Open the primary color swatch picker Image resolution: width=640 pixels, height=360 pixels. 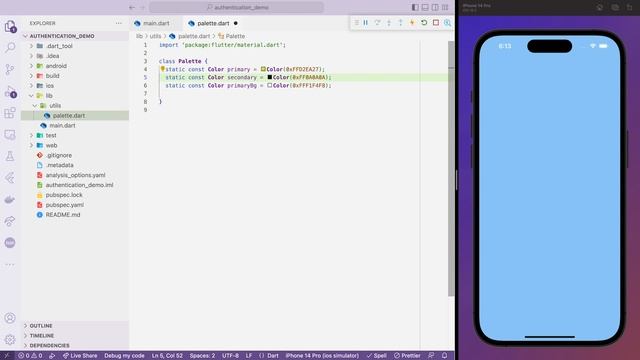point(263,69)
